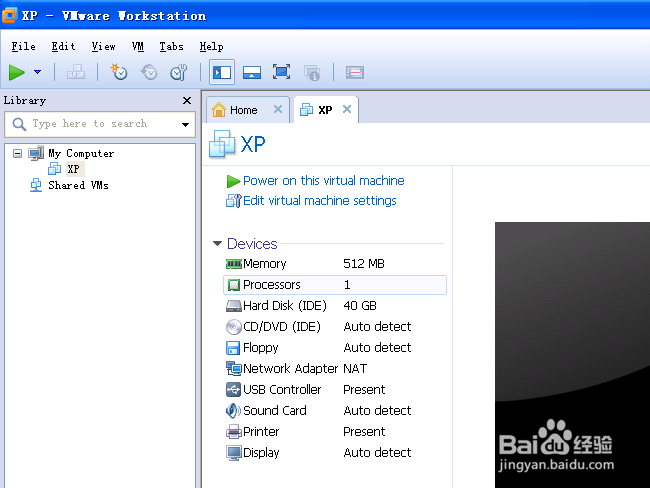Click the Processors device icon
Viewport: 650px width, 488px height.
pyautogui.click(x=234, y=285)
